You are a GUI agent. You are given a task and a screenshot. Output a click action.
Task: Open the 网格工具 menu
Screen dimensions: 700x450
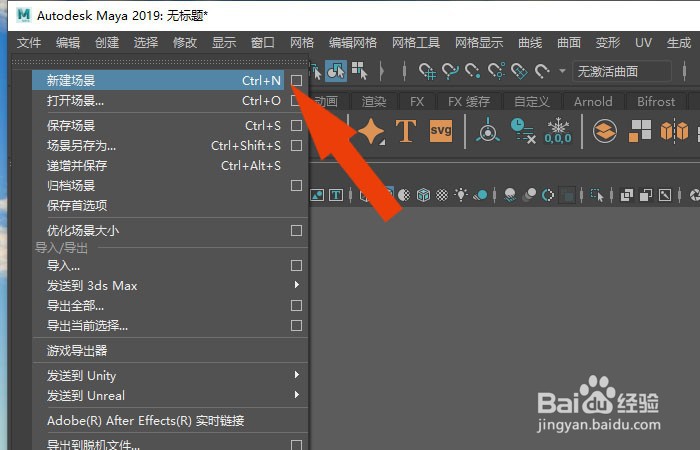click(x=416, y=43)
